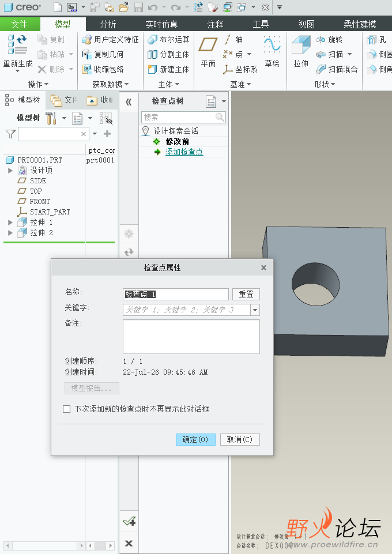Select 分割主体 tool
Image resolution: width=392 pixels, height=554 pixels.
click(x=168, y=54)
